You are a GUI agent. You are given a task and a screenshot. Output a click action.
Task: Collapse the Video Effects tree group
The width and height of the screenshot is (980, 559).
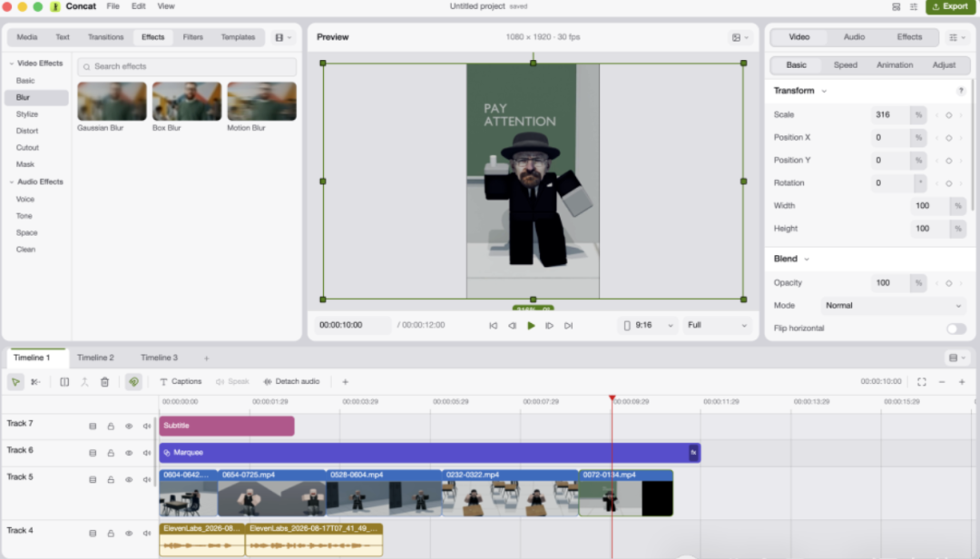click(x=11, y=64)
